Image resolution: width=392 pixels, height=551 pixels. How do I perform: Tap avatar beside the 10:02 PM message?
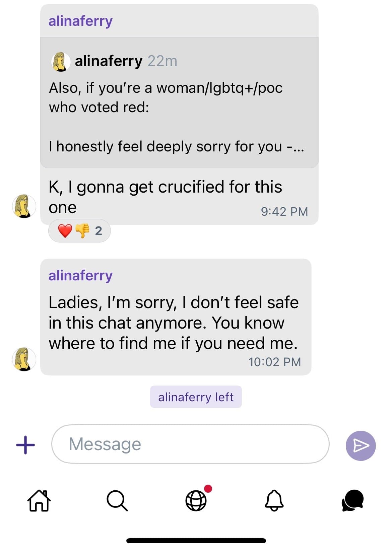[24, 359]
